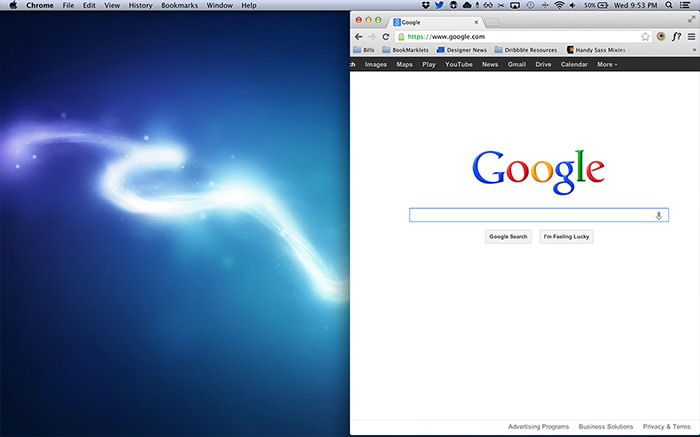The width and height of the screenshot is (700, 437).
Task: Open the Bills bookmark folder
Action: [364, 50]
